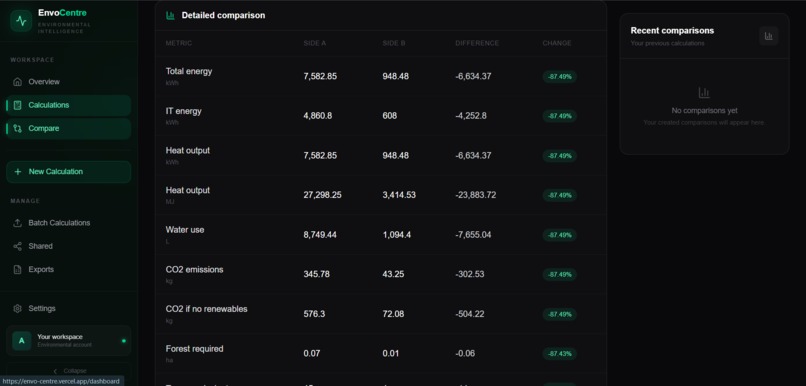806x386 pixels.
Task: Click the Settings gear icon
Action: (x=17, y=308)
